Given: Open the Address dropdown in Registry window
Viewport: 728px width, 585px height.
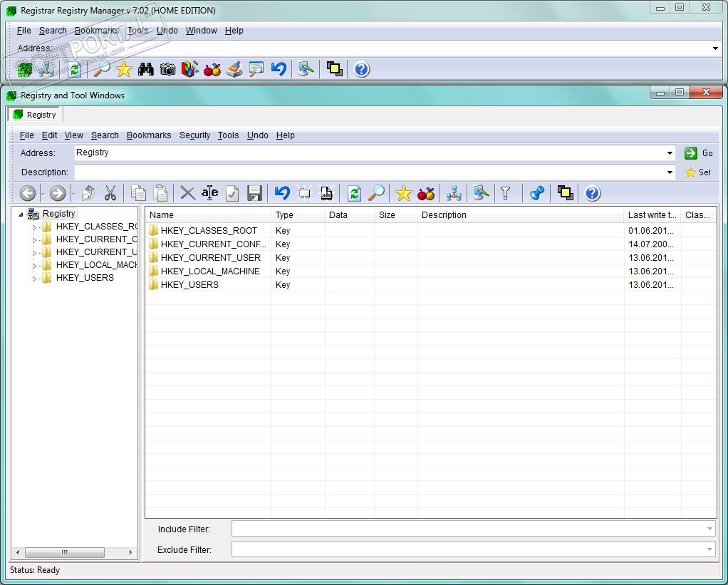Looking at the screenshot, I should [x=670, y=152].
